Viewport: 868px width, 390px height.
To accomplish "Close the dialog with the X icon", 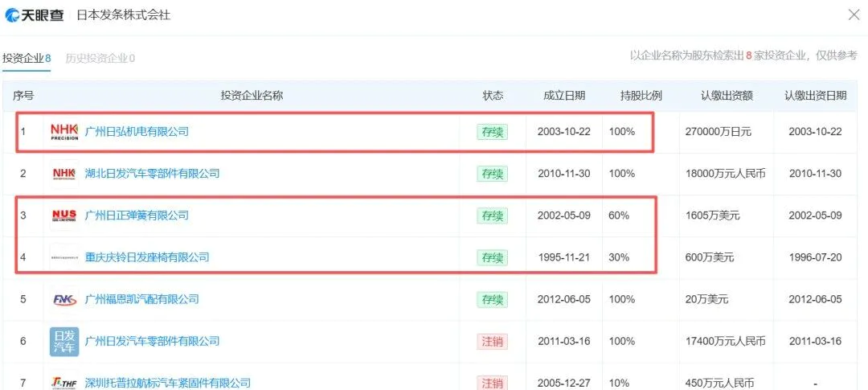I will tap(854, 15).
